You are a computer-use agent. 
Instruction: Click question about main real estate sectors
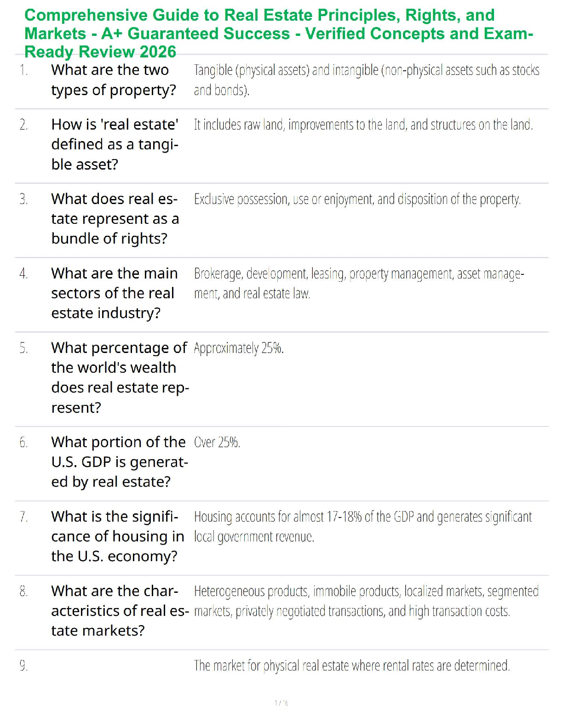[114, 293]
